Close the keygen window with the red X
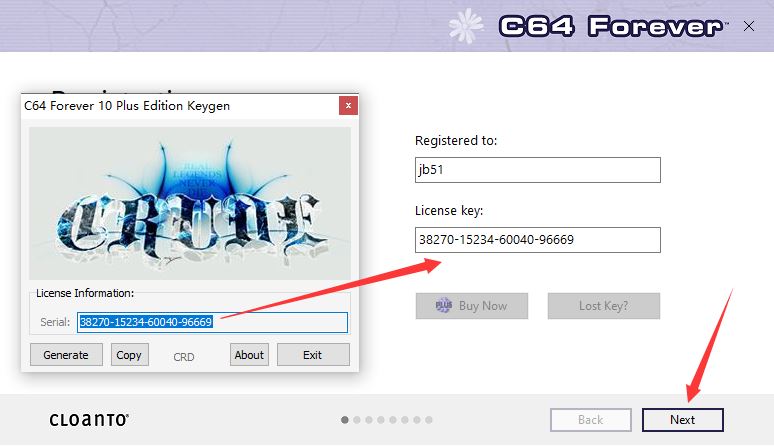The image size is (774, 446). pyautogui.click(x=348, y=106)
